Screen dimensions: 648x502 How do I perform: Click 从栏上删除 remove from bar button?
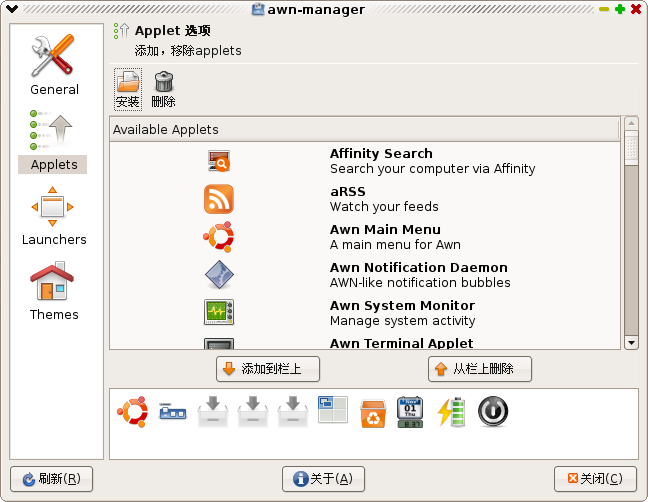[x=480, y=369]
